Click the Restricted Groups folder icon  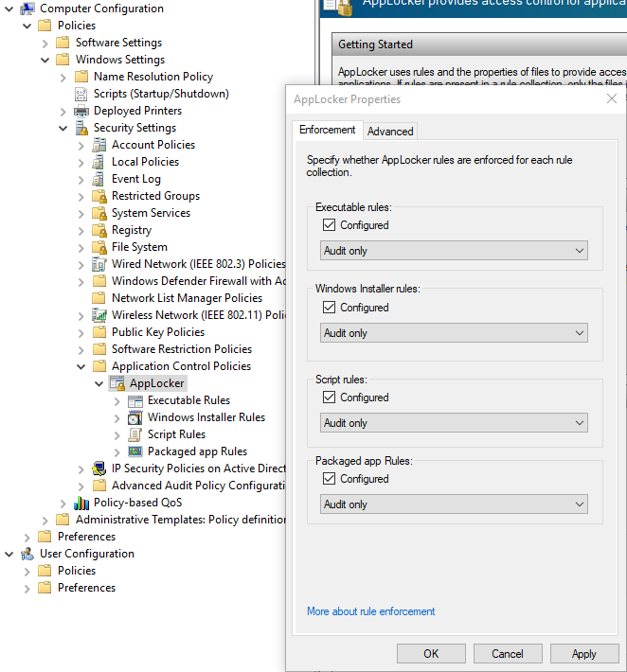[x=99, y=196]
